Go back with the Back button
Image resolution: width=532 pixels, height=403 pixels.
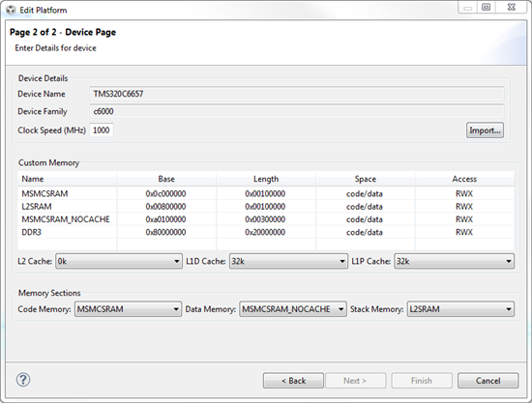(293, 381)
